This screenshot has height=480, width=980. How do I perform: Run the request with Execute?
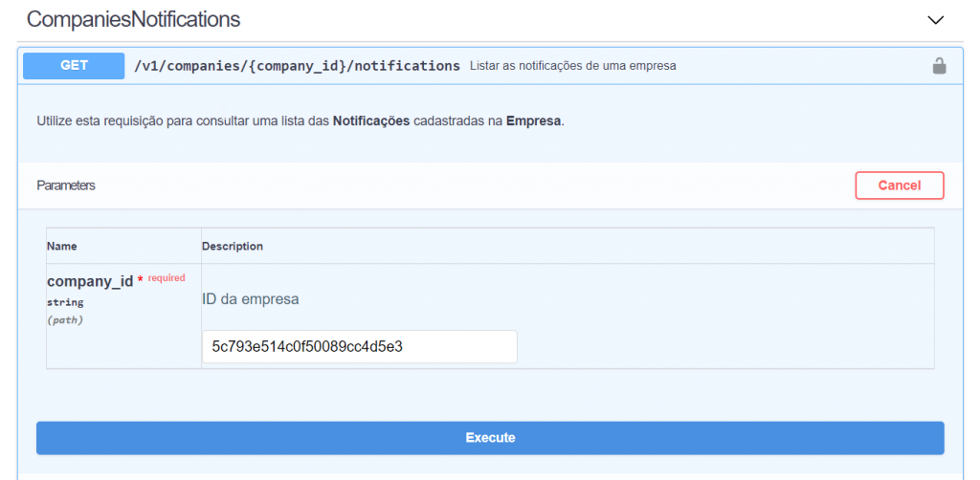click(490, 438)
